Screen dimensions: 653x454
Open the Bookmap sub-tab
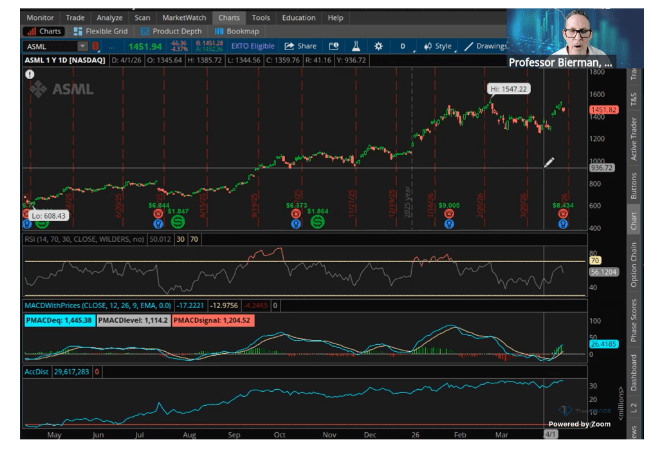(x=237, y=31)
